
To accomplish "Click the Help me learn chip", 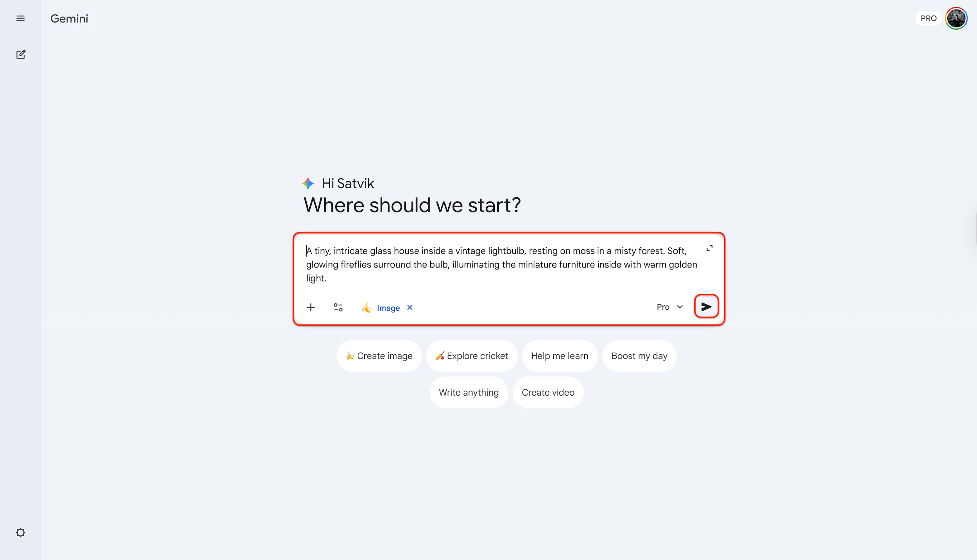I will [560, 356].
